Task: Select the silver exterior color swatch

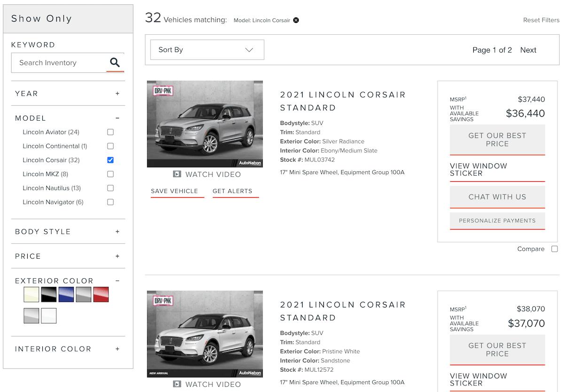Action: tap(31, 315)
